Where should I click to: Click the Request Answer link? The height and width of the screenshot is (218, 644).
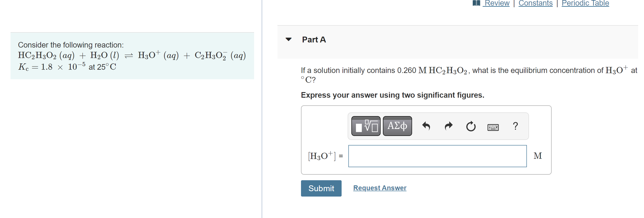tap(379, 188)
